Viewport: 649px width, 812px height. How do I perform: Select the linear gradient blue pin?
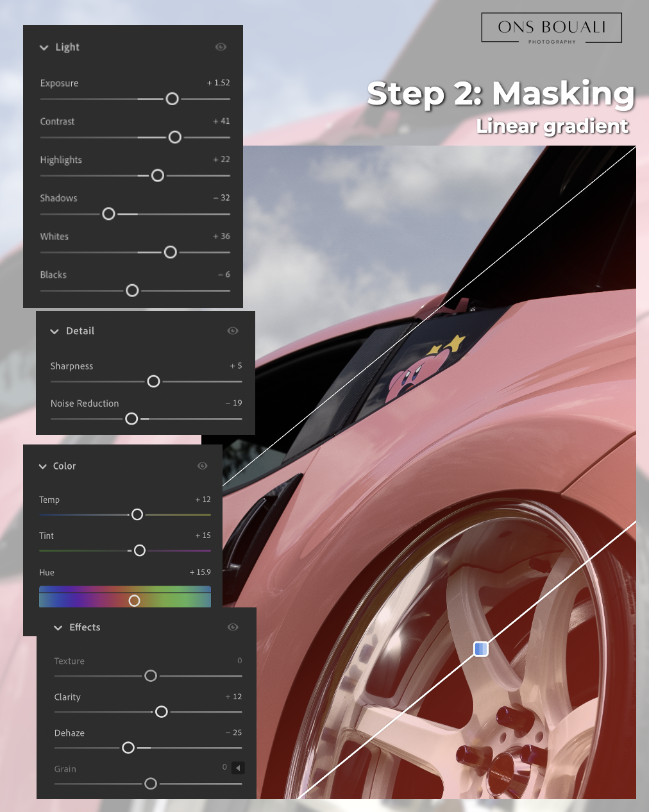(481, 649)
